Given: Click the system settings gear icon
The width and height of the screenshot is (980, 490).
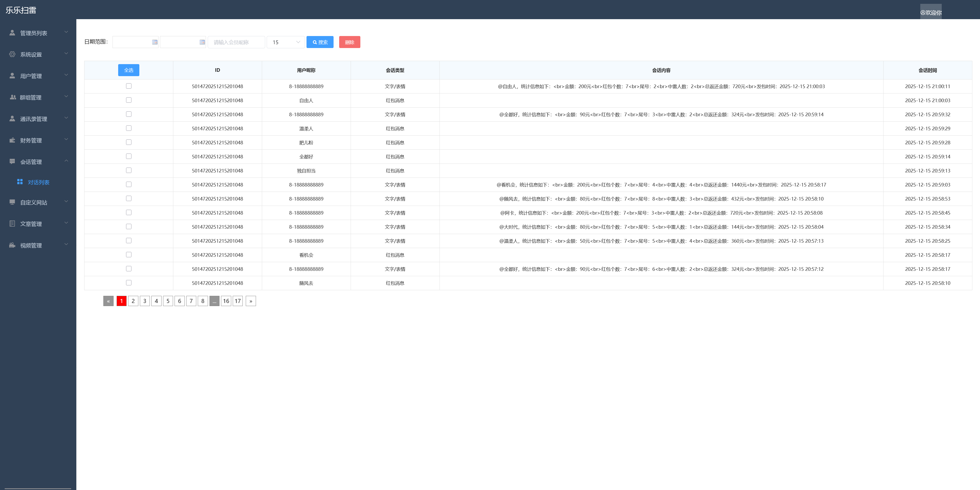Looking at the screenshot, I should [12, 54].
